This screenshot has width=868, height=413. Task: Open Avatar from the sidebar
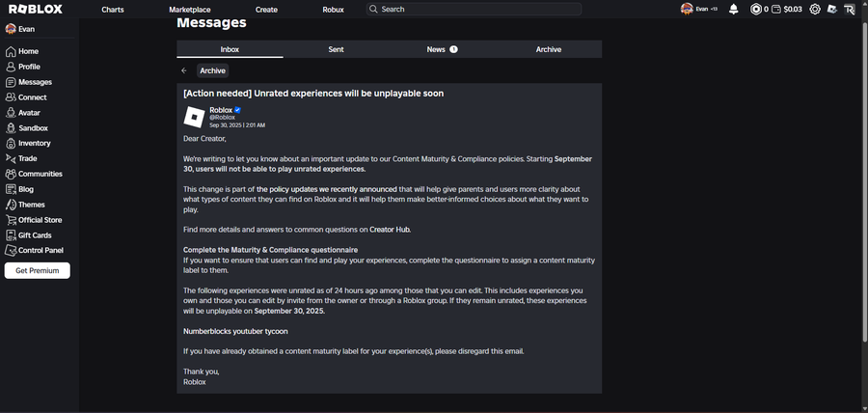28,113
